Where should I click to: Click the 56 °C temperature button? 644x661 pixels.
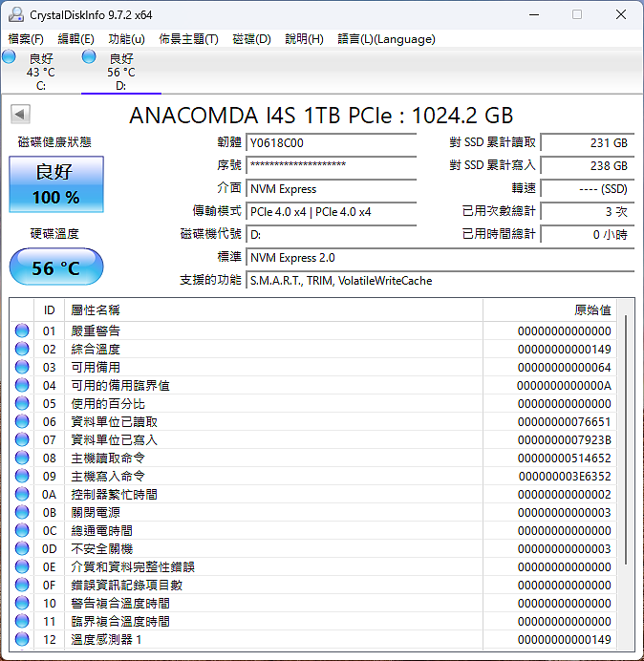point(56,267)
